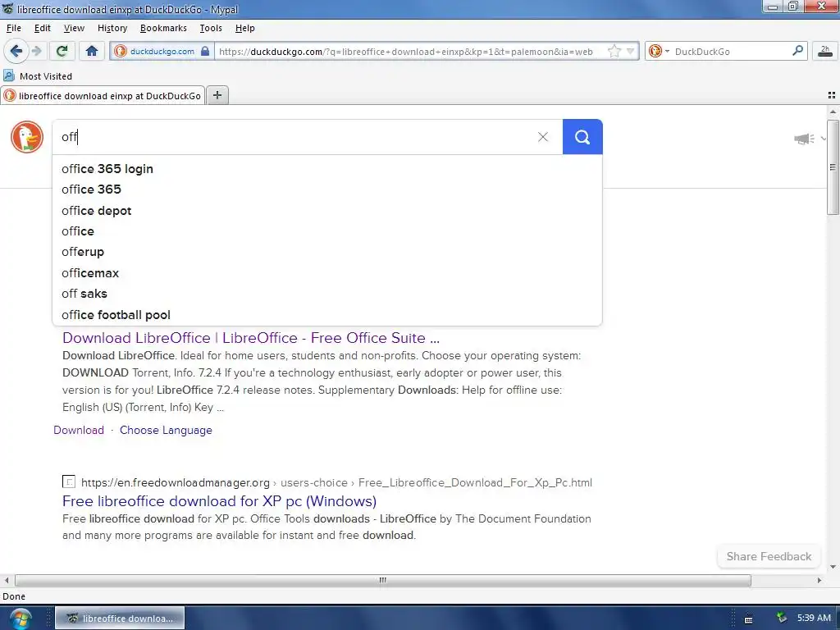Open the list all tabs button
The image size is (840, 630).
[832, 95]
